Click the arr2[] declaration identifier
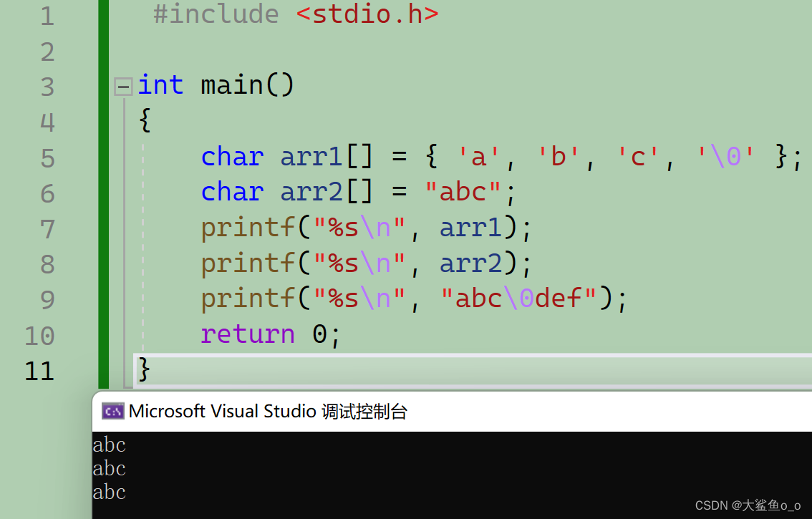The height and width of the screenshot is (519, 812). (327, 192)
